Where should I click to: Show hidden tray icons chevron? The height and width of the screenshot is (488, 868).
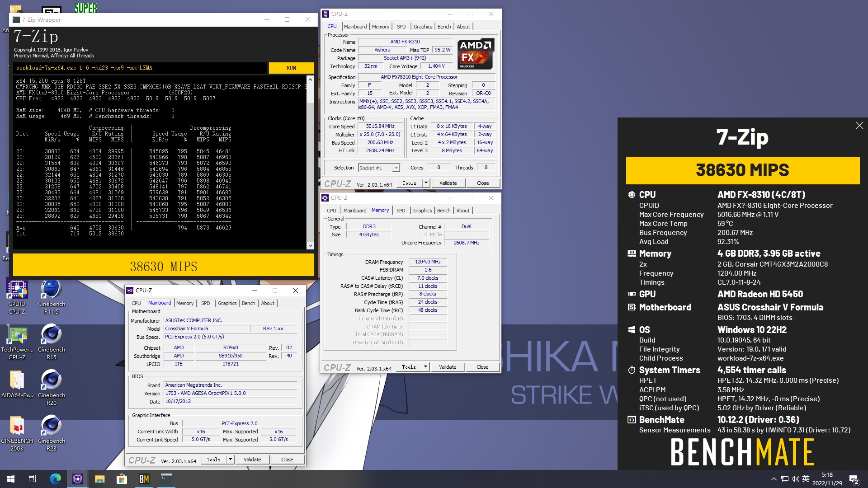pyautogui.click(x=774, y=479)
